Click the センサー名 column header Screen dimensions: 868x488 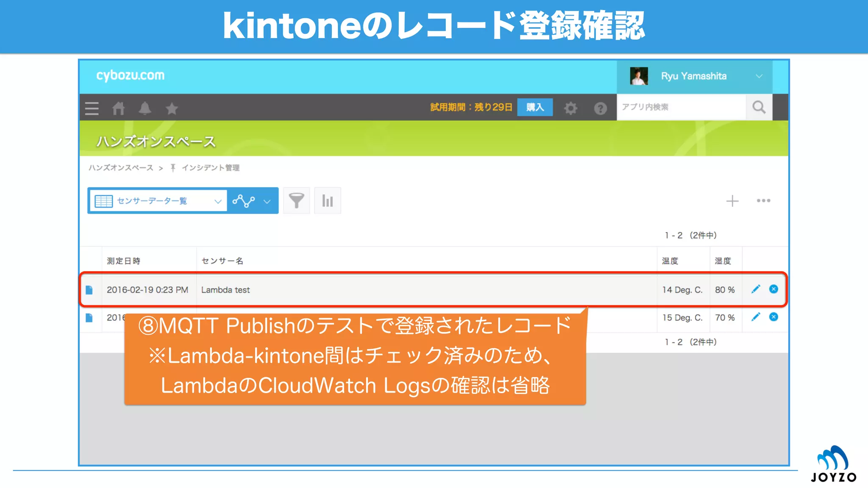coord(222,261)
